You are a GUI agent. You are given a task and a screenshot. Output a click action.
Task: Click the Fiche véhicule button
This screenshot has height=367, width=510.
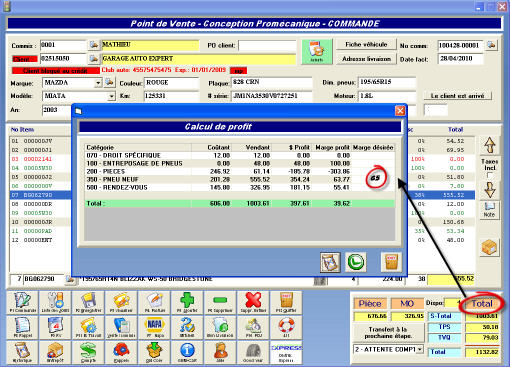point(366,45)
